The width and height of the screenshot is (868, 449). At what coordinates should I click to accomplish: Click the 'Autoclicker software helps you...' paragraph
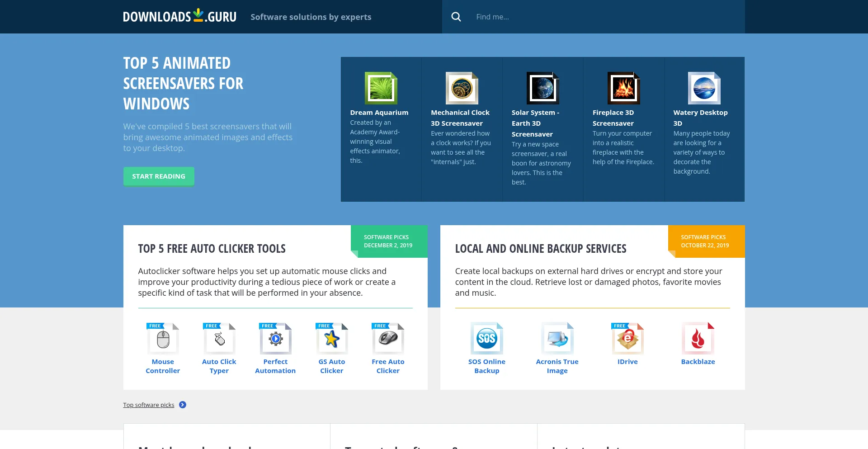coord(267,282)
